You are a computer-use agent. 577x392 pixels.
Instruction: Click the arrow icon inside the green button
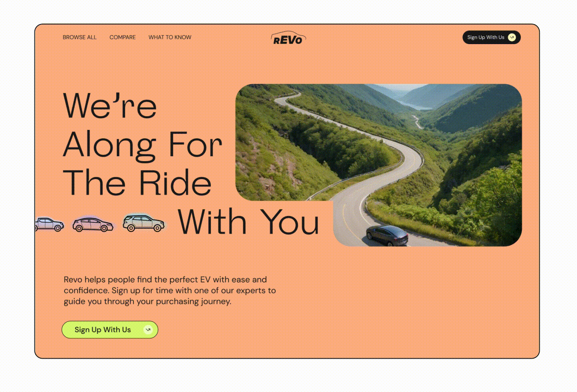click(x=148, y=329)
